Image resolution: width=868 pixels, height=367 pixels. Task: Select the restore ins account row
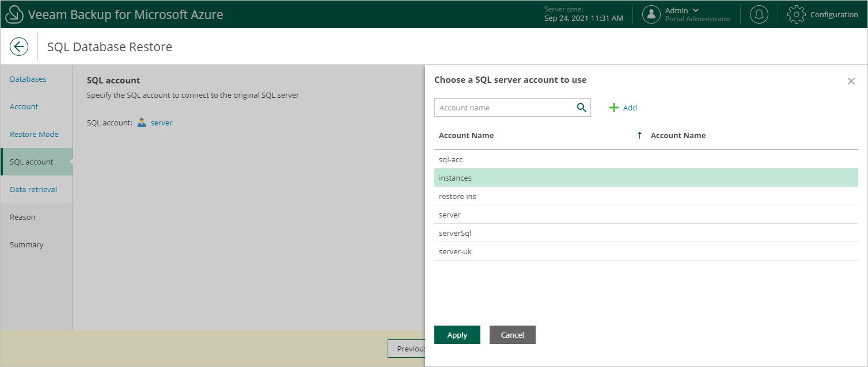point(646,196)
